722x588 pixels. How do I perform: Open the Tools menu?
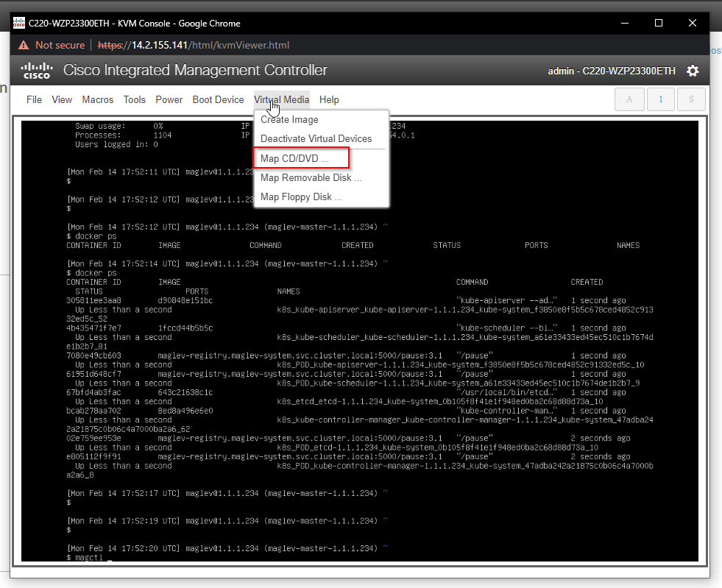tap(135, 99)
